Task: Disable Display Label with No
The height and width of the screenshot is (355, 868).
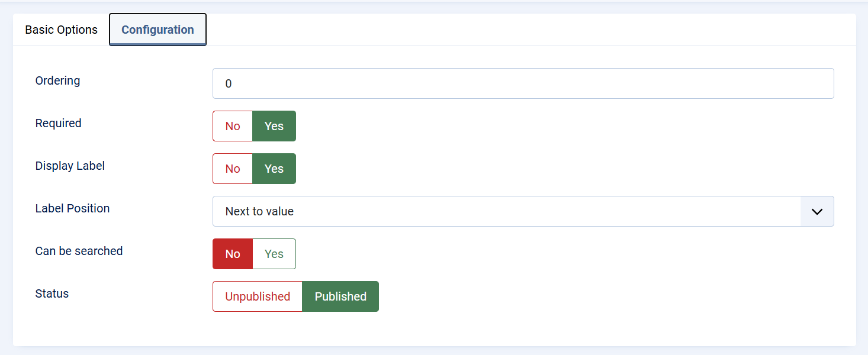Action: click(233, 169)
